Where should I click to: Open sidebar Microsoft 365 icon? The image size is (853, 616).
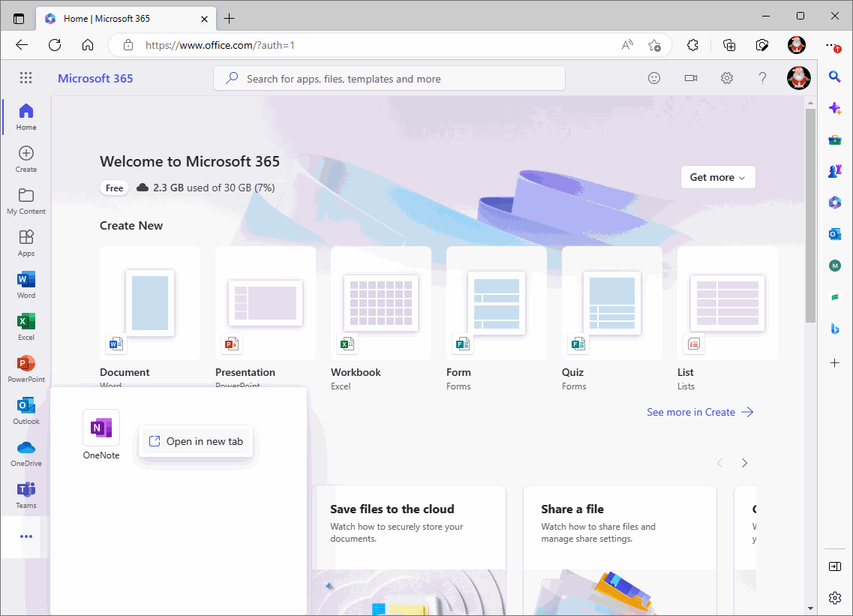tap(834, 203)
